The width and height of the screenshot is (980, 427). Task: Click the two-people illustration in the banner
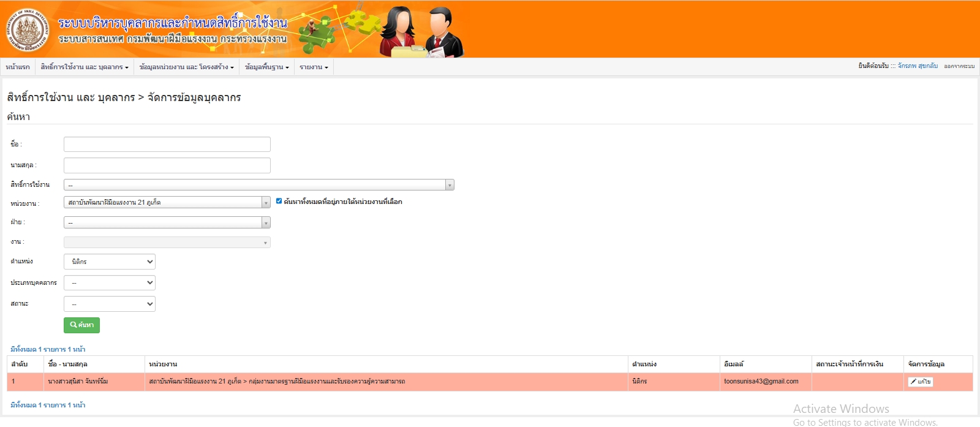click(421, 32)
